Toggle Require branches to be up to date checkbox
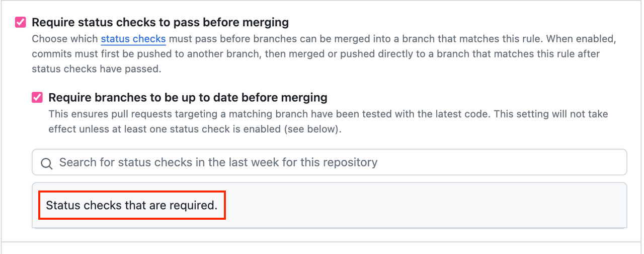Viewport: 644px width, 254px height. [37, 97]
